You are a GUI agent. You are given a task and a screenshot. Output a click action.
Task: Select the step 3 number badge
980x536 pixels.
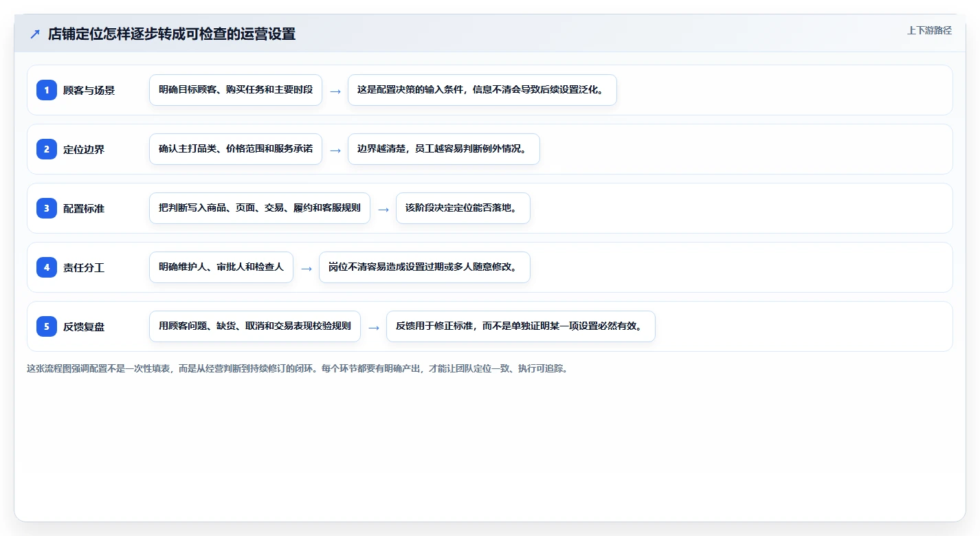[x=47, y=208]
